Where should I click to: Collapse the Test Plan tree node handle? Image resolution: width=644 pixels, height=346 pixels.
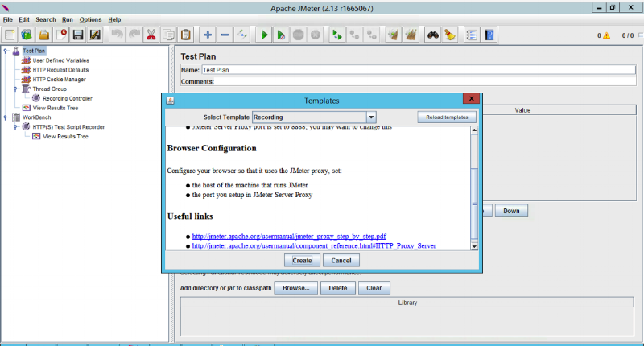tap(6, 51)
